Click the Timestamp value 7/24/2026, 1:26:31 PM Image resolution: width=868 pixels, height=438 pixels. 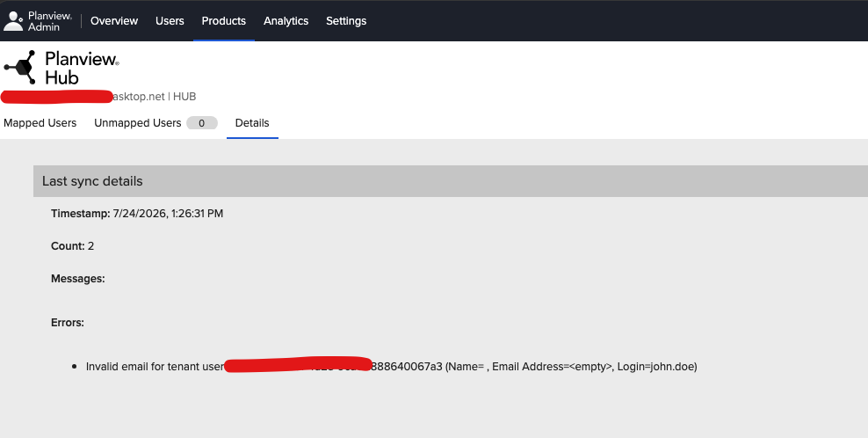coord(168,214)
